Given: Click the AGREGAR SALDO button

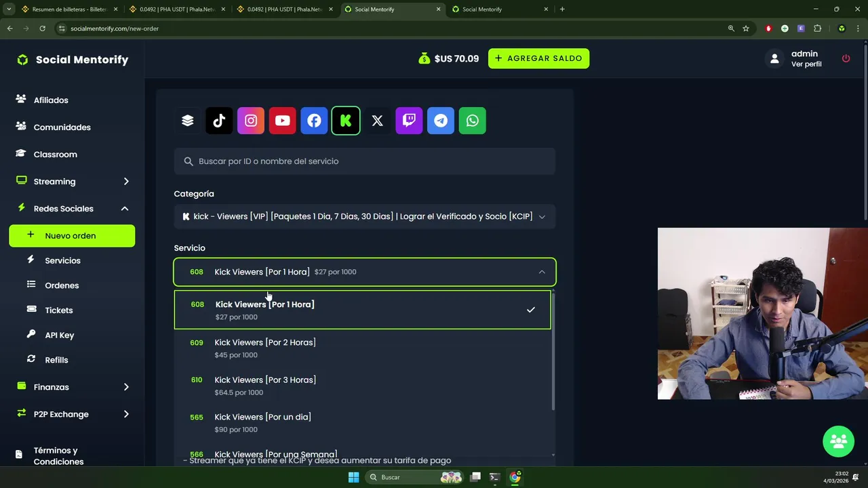Looking at the screenshot, I should pyautogui.click(x=538, y=58).
